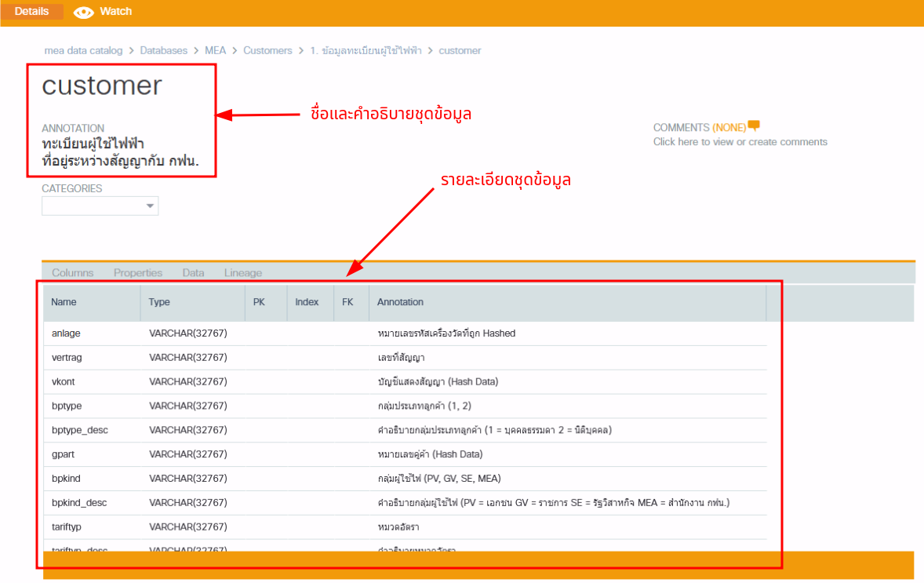924x583 pixels.
Task: Open the Lineage tab
Action: (x=243, y=273)
